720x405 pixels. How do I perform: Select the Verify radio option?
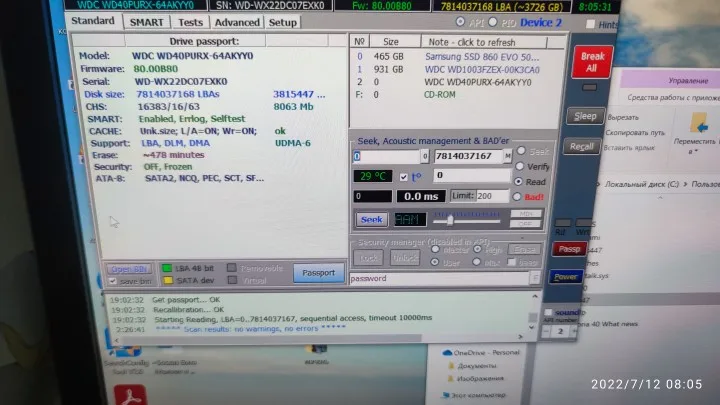point(520,166)
